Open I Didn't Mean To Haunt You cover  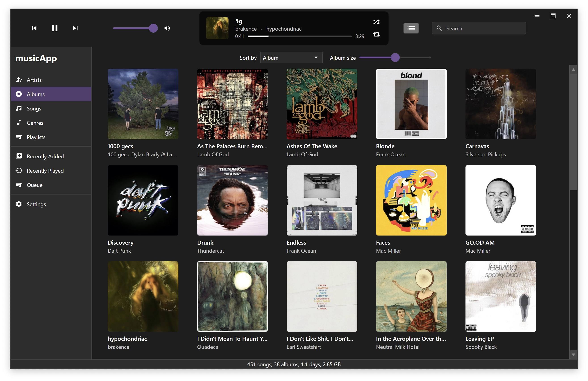(x=233, y=296)
